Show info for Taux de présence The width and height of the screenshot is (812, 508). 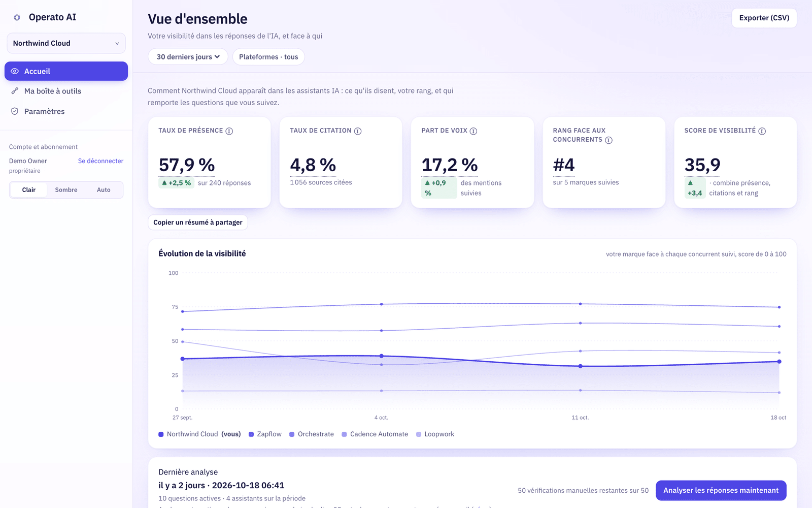[229, 131]
